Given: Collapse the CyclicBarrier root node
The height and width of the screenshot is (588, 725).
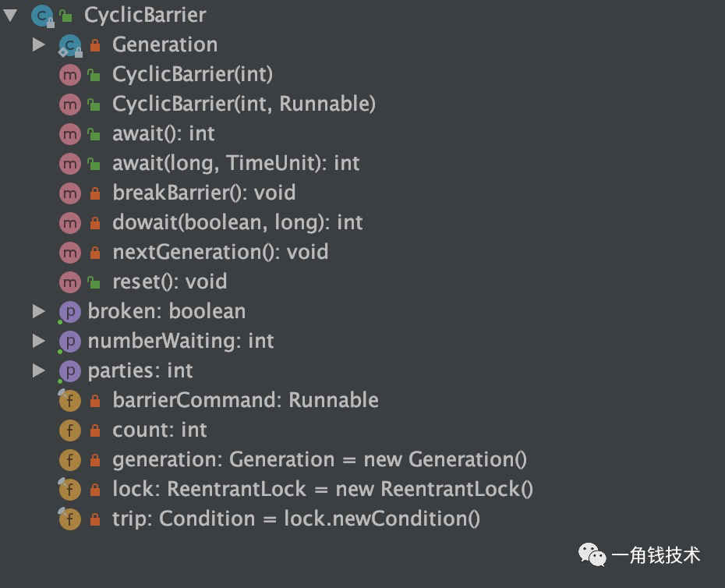Looking at the screenshot, I should [x=10, y=15].
